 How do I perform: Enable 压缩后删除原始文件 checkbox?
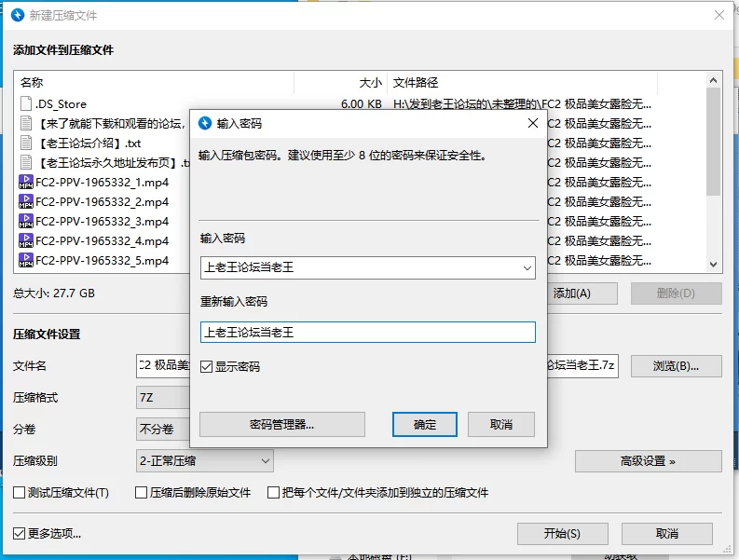click(141, 493)
